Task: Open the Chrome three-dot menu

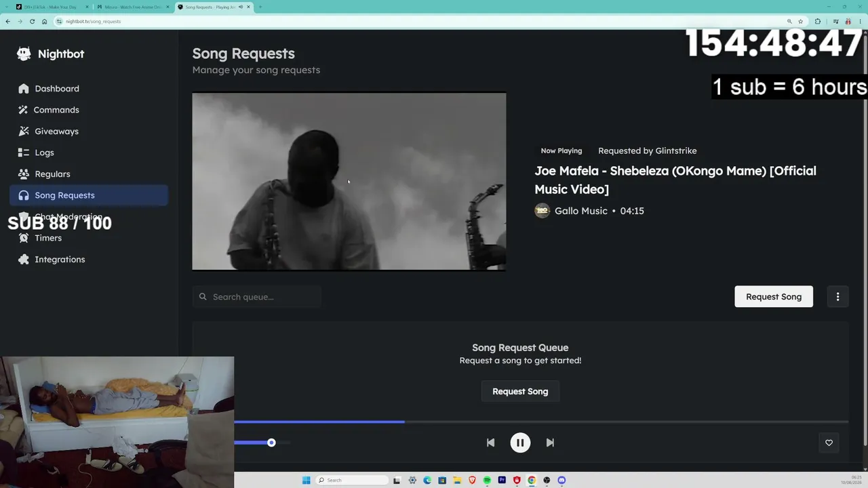Action: [859, 22]
